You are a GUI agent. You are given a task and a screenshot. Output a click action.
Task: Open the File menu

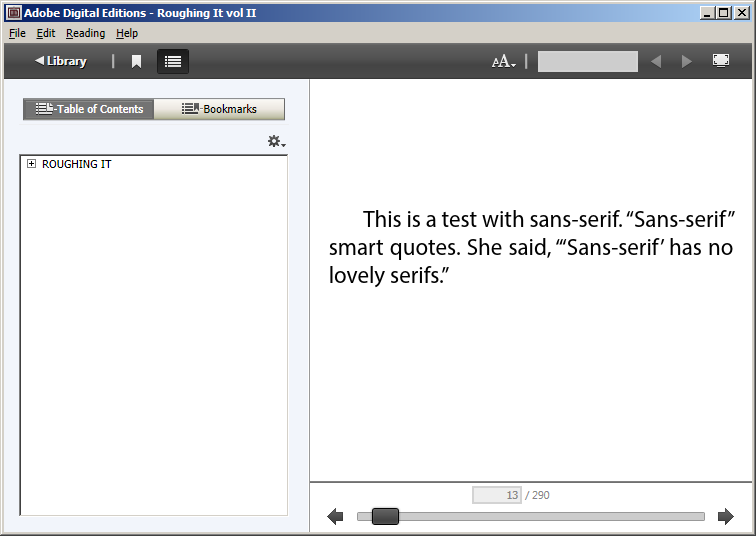[x=17, y=33]
